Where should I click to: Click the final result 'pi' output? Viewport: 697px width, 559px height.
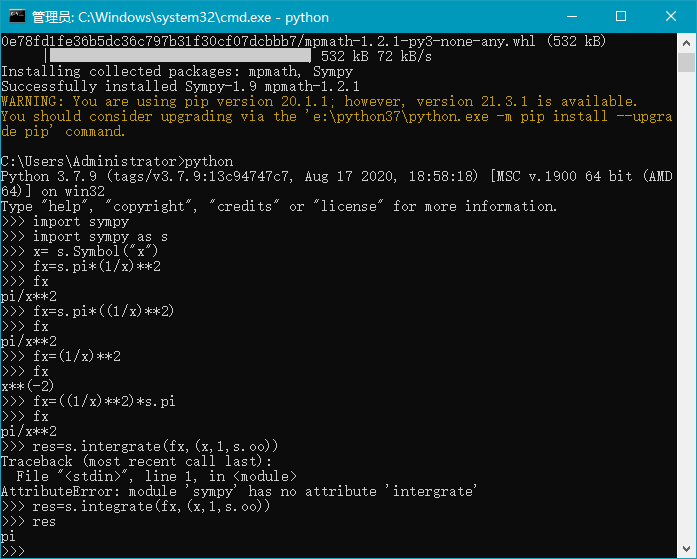[x=8, y=537]
